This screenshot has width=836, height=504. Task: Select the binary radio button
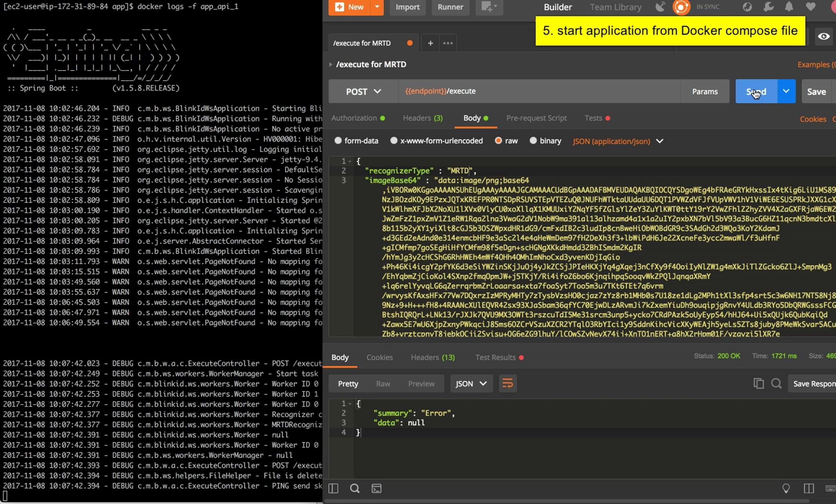(533, 141)
